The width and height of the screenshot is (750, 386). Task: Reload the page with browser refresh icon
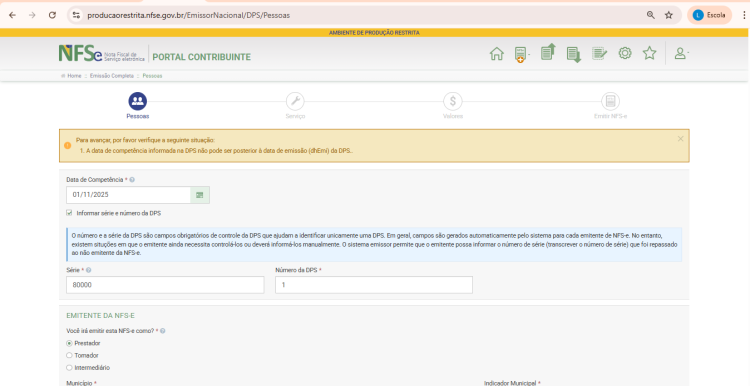tap(52, 15)
